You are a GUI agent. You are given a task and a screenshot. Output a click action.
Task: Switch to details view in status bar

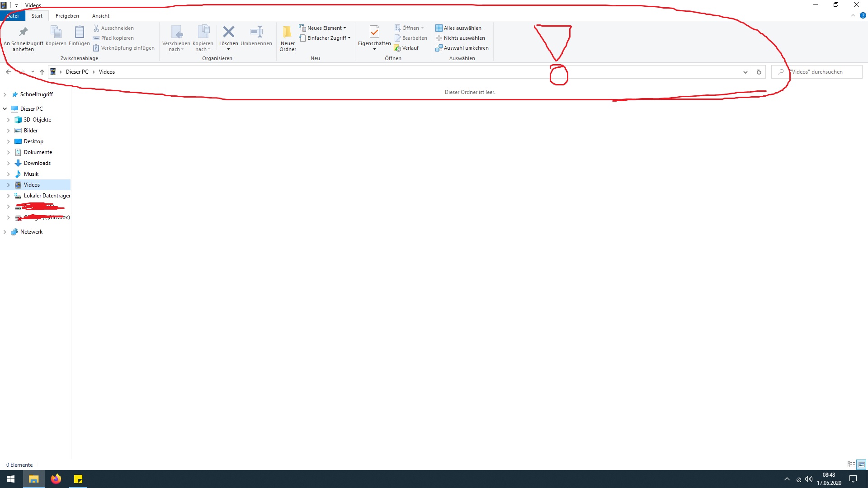tap(851, 465)
